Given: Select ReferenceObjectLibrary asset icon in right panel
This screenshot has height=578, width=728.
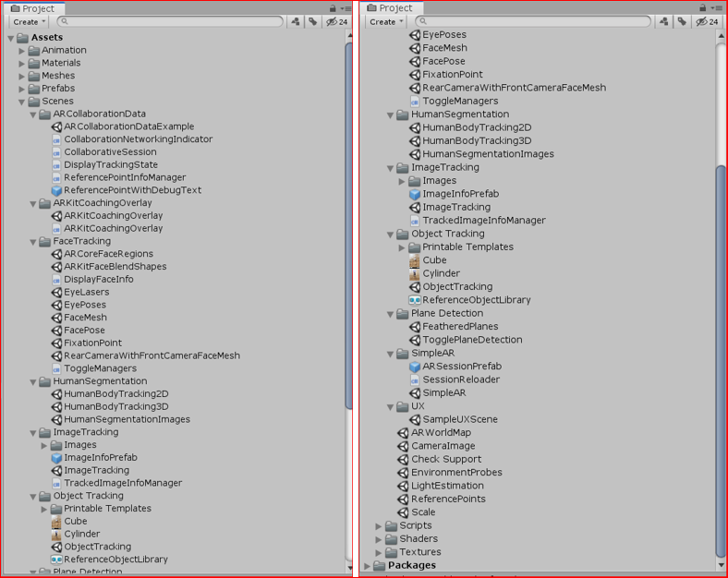Looking at the screenshot, I should (x=415, y=300).
